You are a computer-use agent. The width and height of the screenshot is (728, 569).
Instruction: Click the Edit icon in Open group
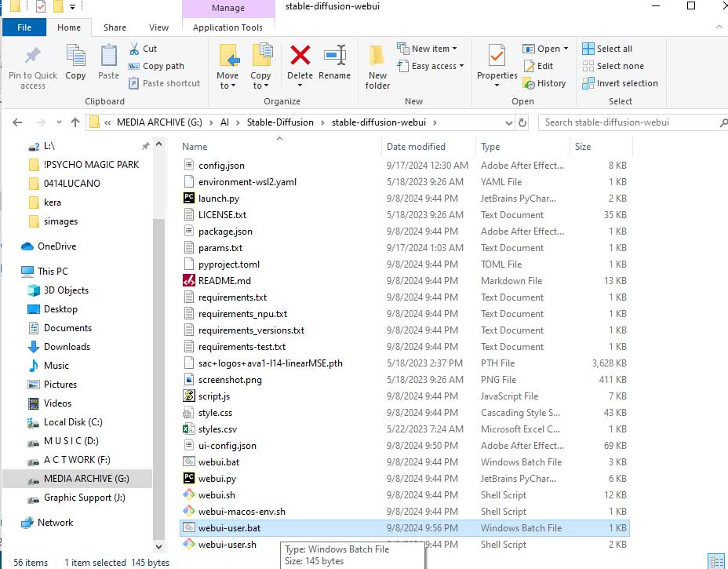click(x=529, y=66)
